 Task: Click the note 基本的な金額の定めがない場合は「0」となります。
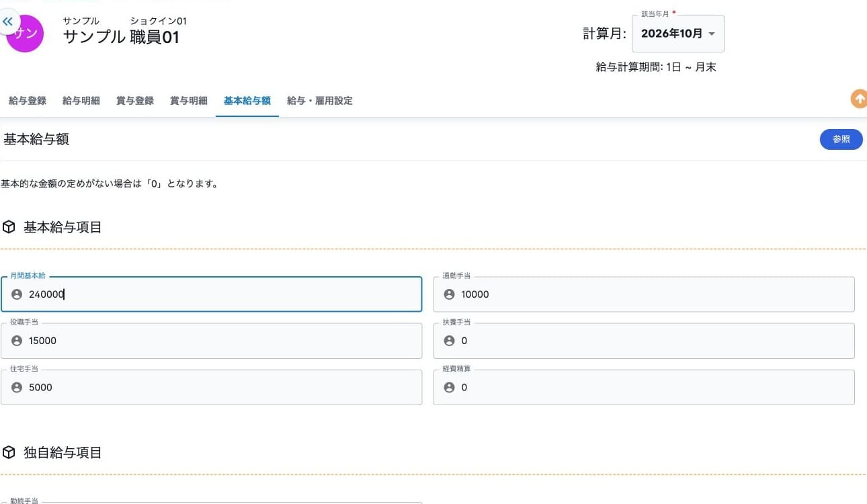click(110, 183)
